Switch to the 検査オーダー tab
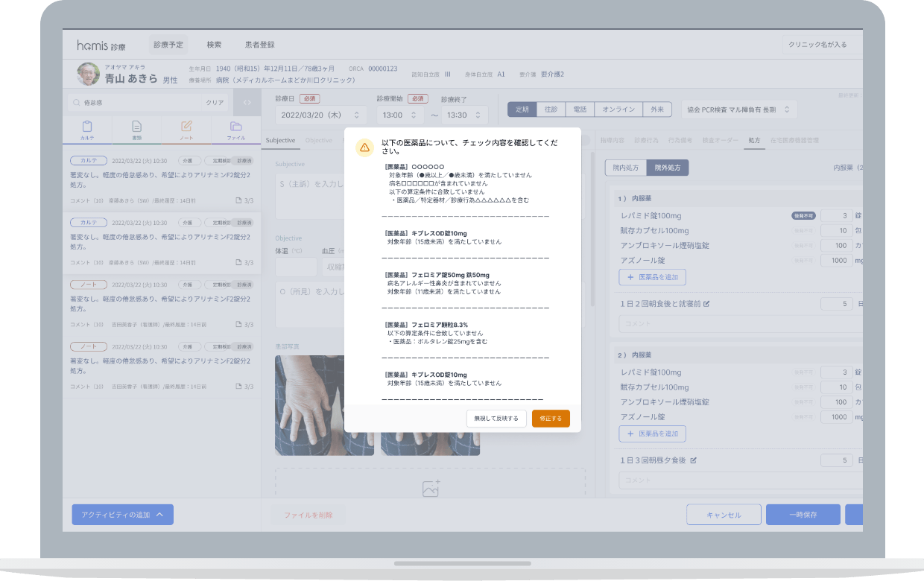This screenshot has height=581, width=924. pos(719,140)
